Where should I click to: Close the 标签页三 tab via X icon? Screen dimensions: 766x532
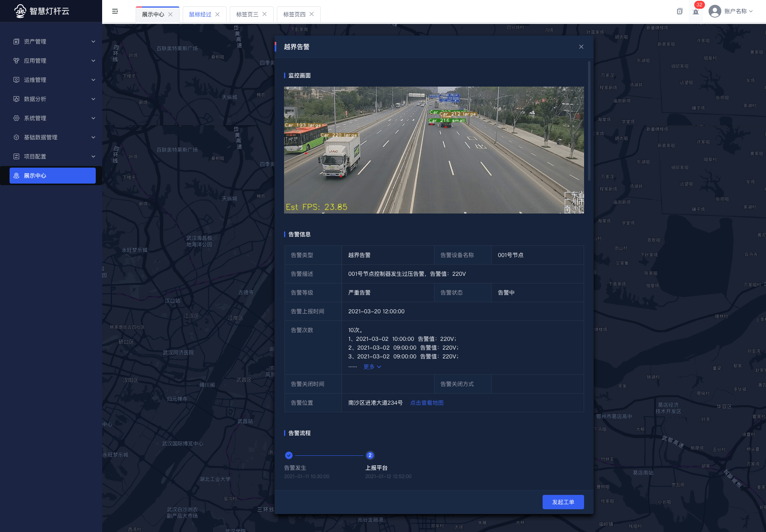[x=265, y=14]
